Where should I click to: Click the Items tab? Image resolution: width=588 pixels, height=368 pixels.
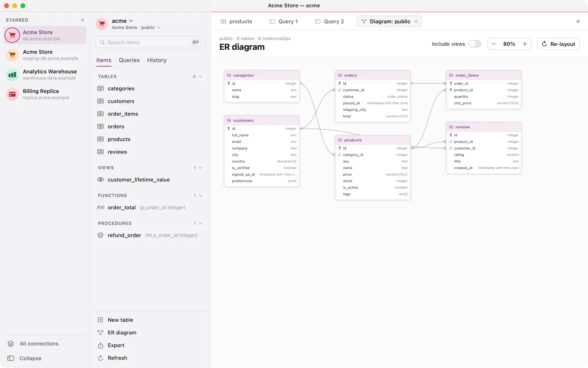(104, 60)
